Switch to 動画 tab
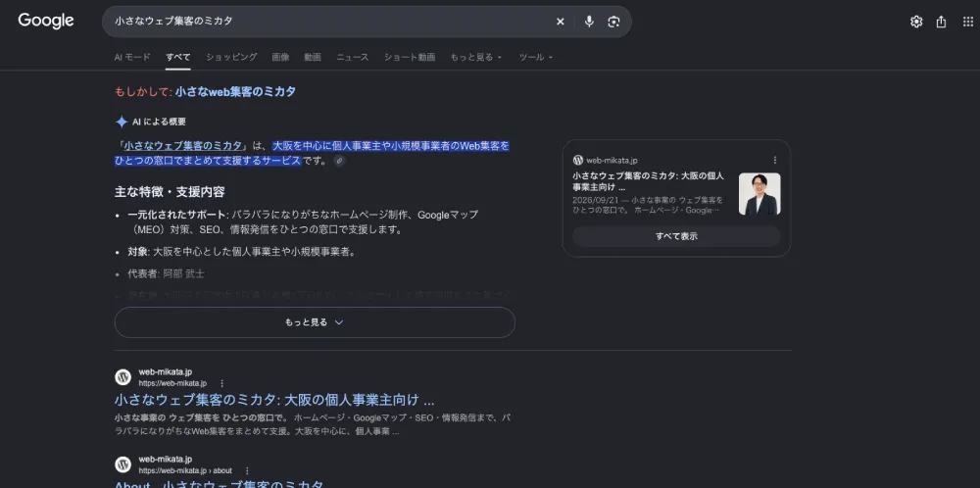Screen dimensions: 980x488 [x=313, y=57]
